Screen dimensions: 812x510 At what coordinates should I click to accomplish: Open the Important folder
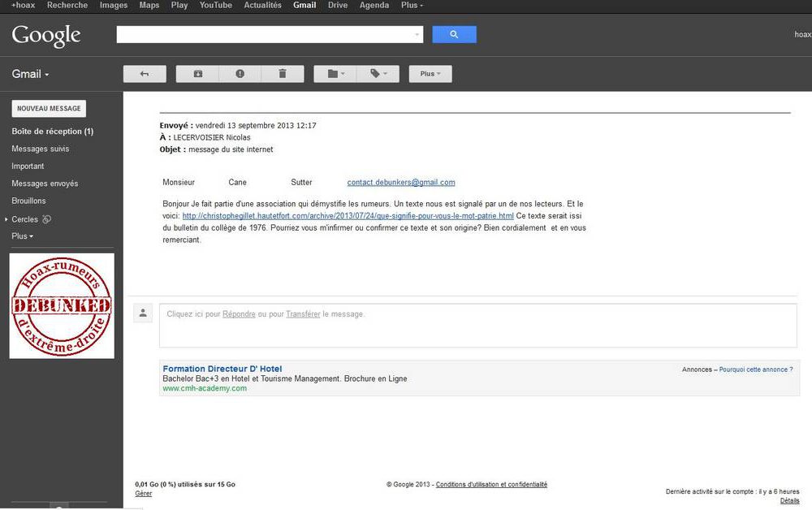(28, 166)
